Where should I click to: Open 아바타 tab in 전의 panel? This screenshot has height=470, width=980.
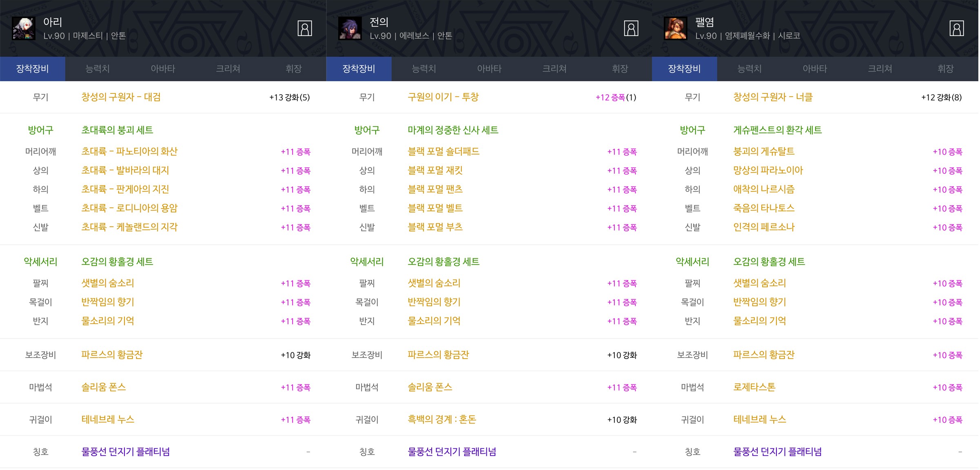point(489,69)
